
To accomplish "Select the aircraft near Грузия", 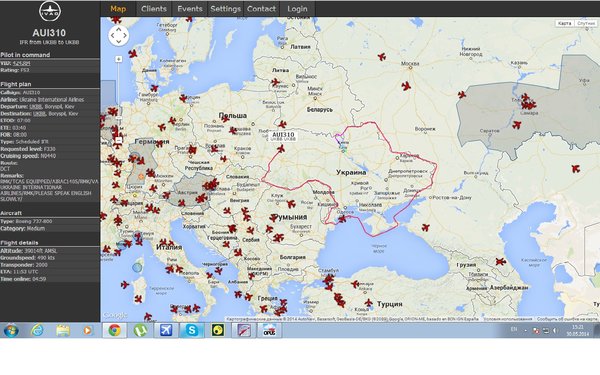I will coord(501,262).
